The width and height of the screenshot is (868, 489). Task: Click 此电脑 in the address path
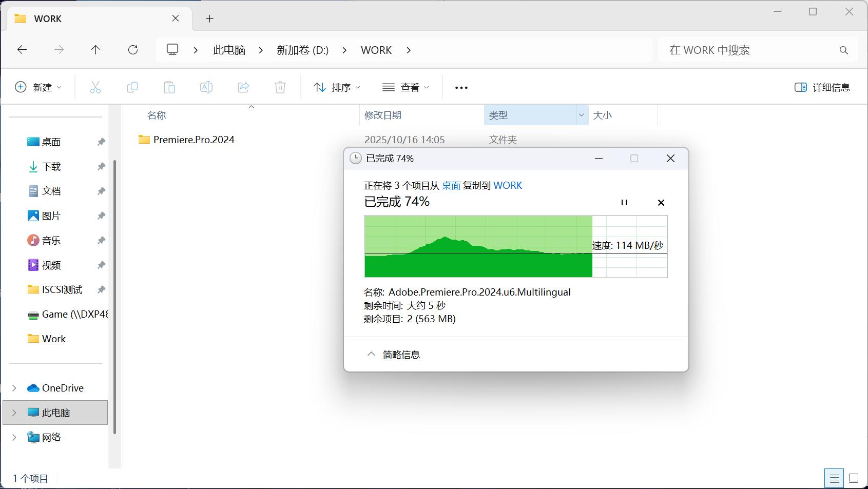coord(229,50)
